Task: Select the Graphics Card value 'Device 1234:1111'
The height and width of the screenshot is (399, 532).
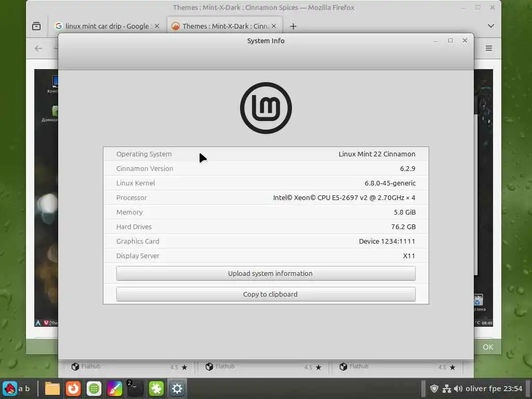Action: tap(387, 241)
